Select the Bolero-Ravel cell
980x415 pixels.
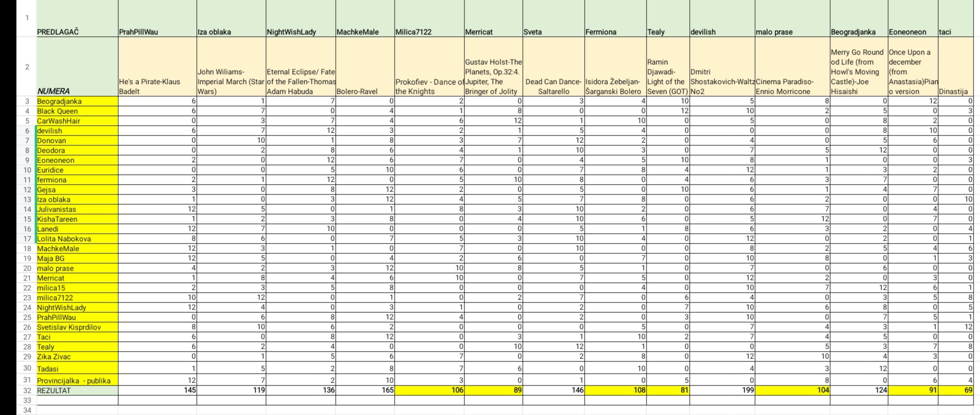(365, 67)
